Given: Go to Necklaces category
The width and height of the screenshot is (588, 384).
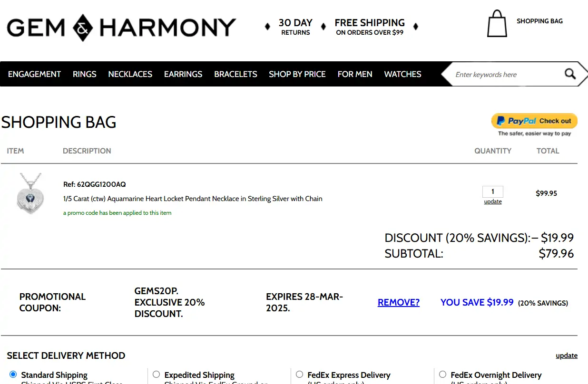Looking at the screenshot, I should pos(130,74).
